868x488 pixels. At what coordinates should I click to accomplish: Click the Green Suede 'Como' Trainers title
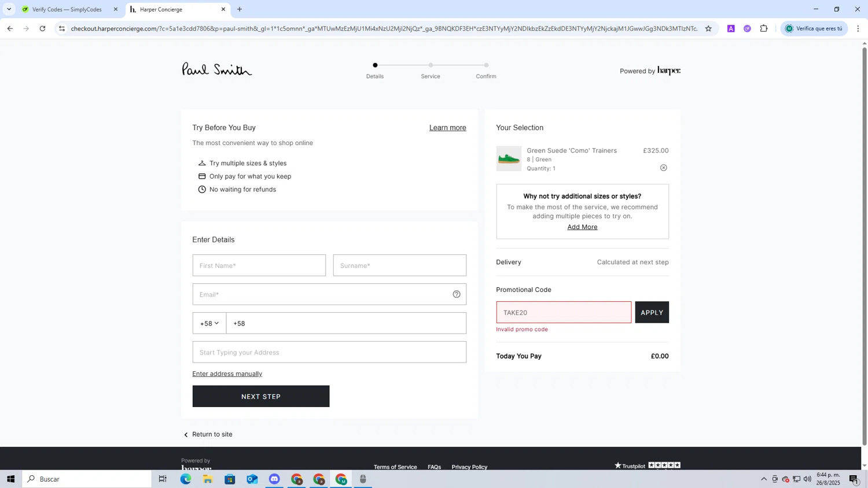[x=572, y=150]
